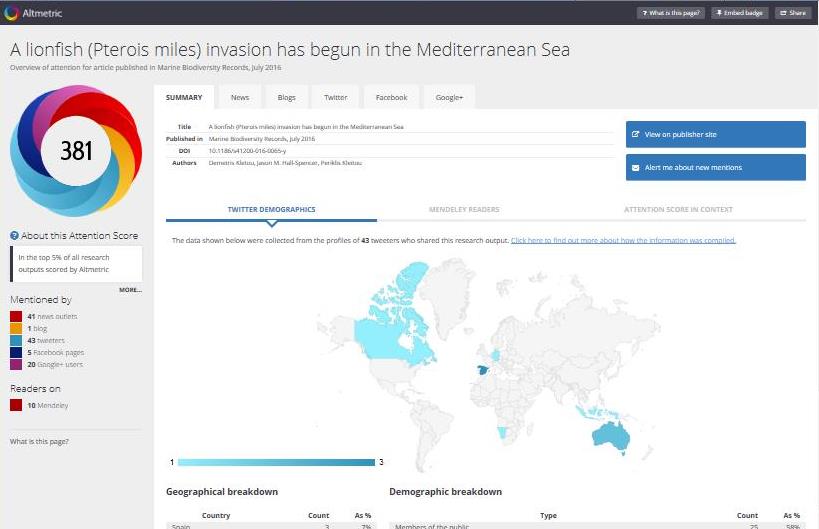Open Attention Score in Context section
Image resolution: width=819 pixels, height=529 pixels.
(678, 210)
